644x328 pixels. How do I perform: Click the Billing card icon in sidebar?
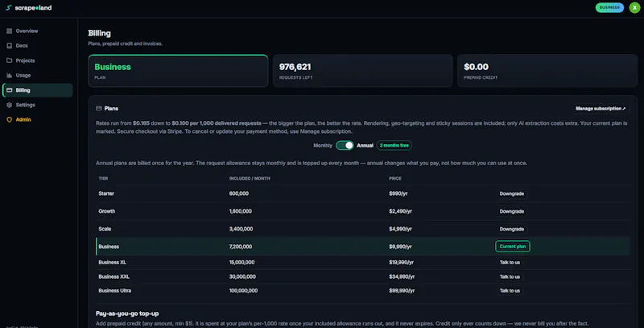(x=10, y=90)
